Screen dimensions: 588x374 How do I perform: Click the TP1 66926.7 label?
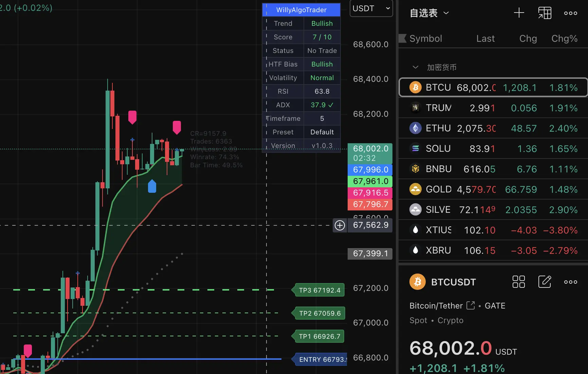tap(318, 336)
